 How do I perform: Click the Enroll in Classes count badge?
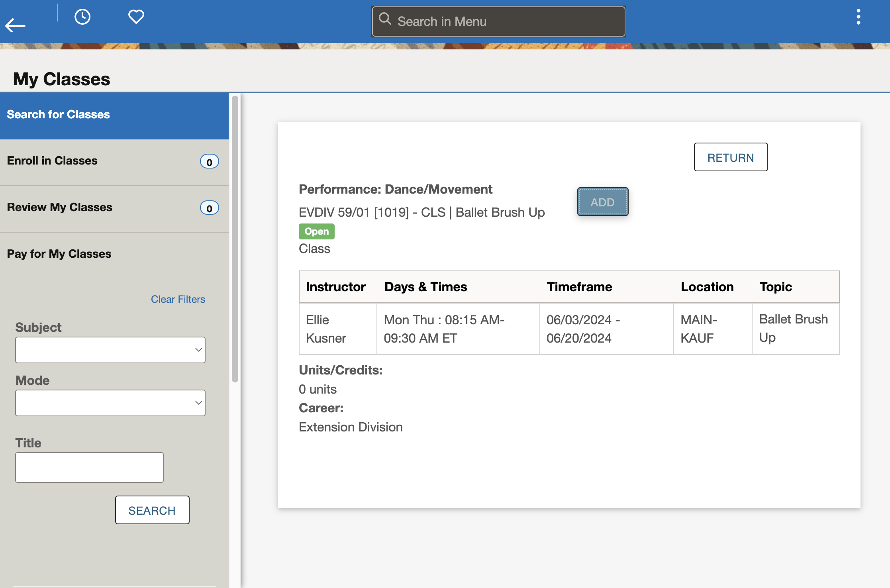(x=209, y=162)
